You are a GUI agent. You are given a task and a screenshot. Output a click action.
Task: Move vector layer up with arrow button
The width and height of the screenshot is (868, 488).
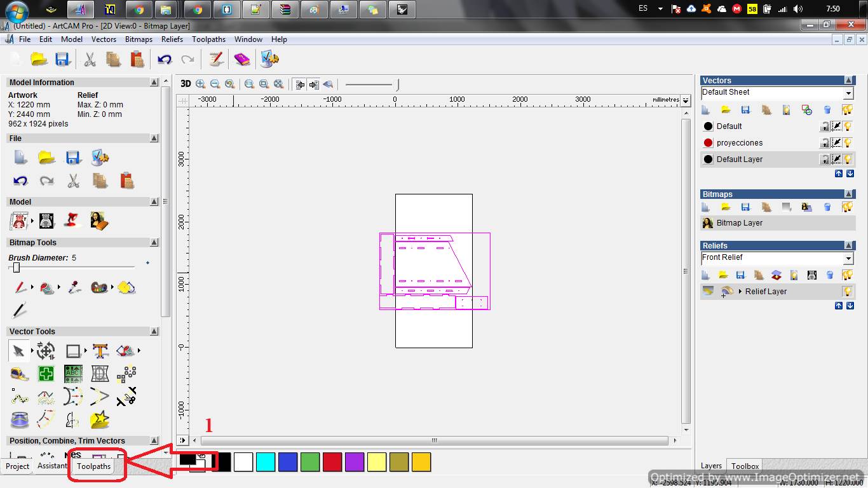point(839,174)
